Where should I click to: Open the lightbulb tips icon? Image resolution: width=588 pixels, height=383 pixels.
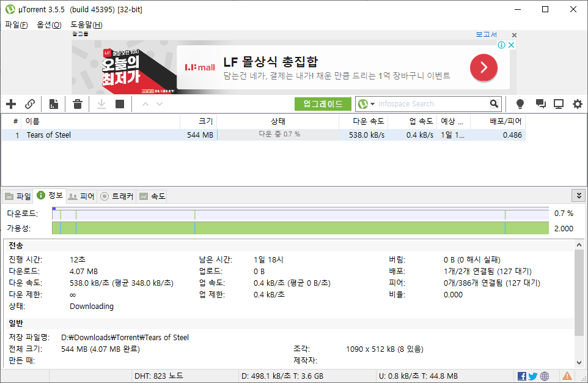[x=520, y=104]
